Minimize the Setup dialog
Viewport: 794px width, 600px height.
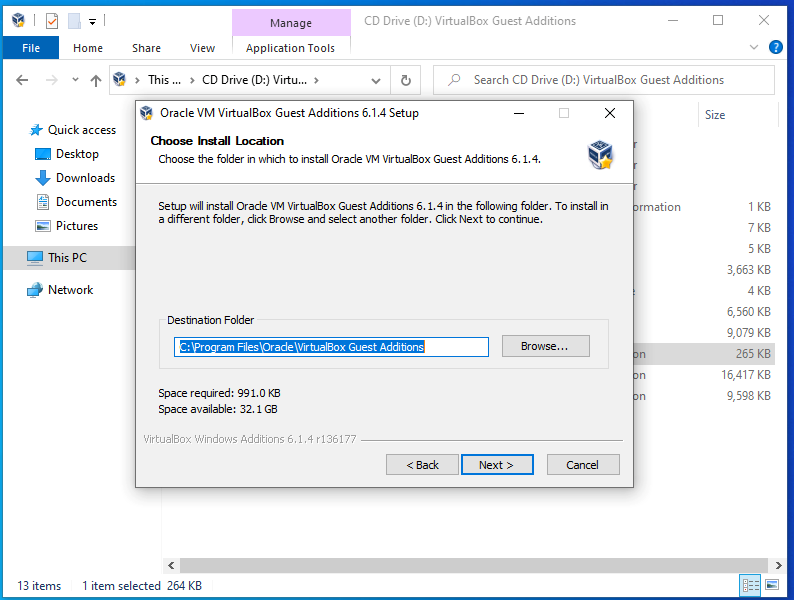519,113
